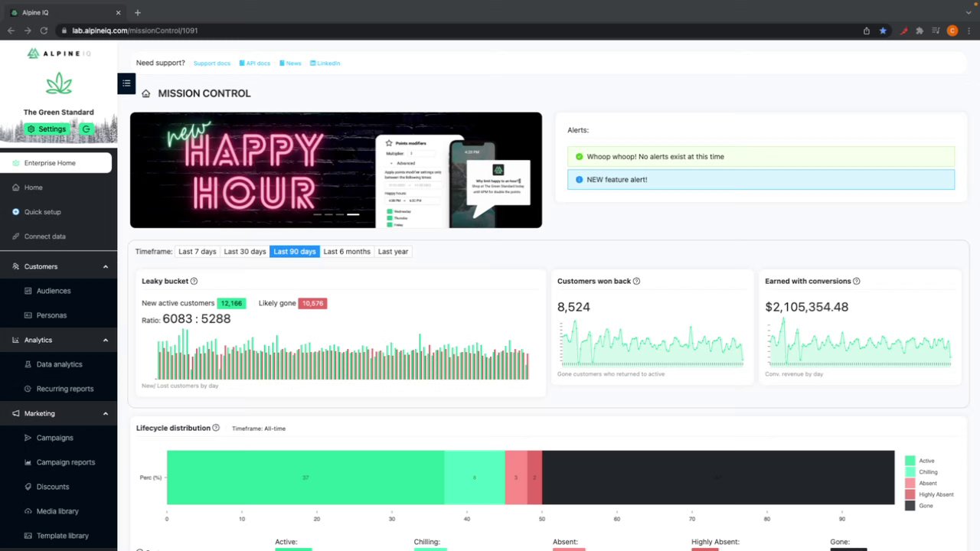
Task: Click the Personas sidebar icon
Action: point(28,315)
